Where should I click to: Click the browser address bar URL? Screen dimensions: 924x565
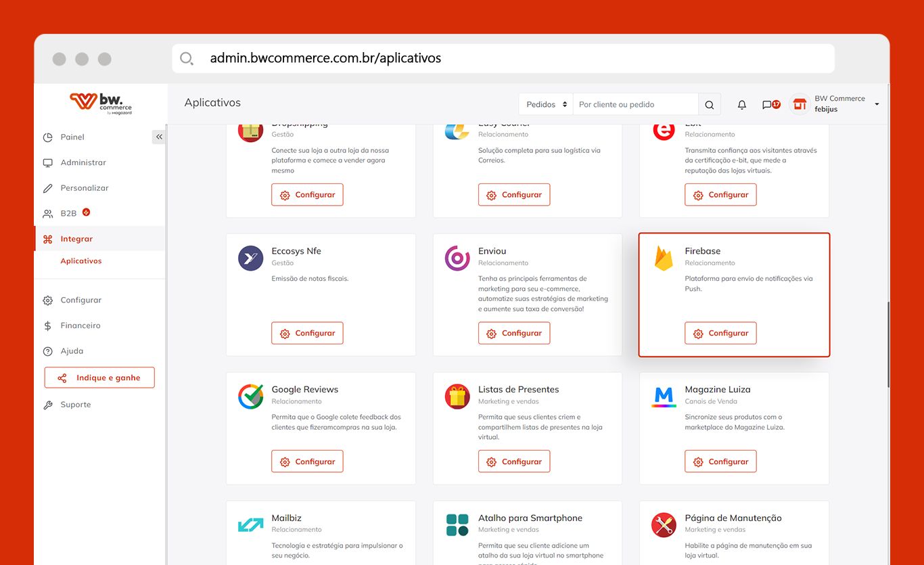(x=325, y=58)
